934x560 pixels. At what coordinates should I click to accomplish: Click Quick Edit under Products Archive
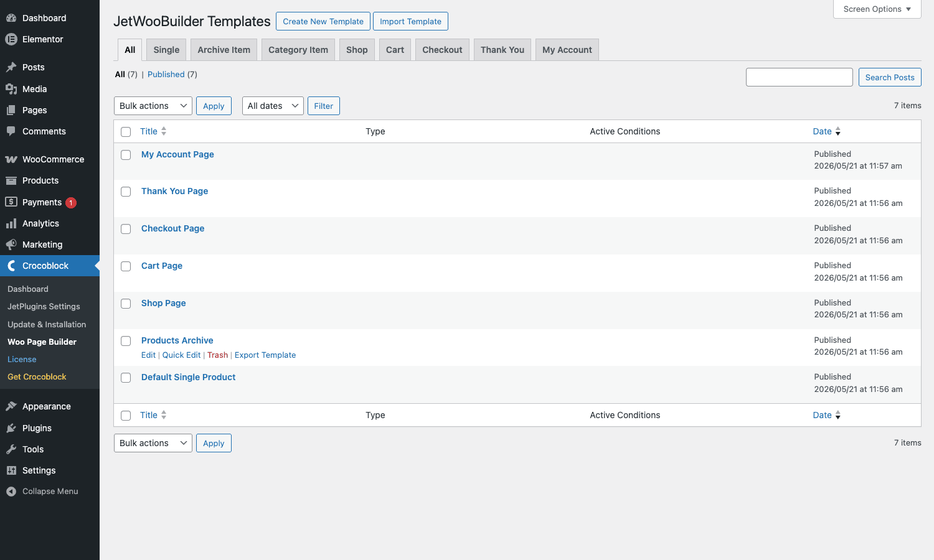(181, 355)
